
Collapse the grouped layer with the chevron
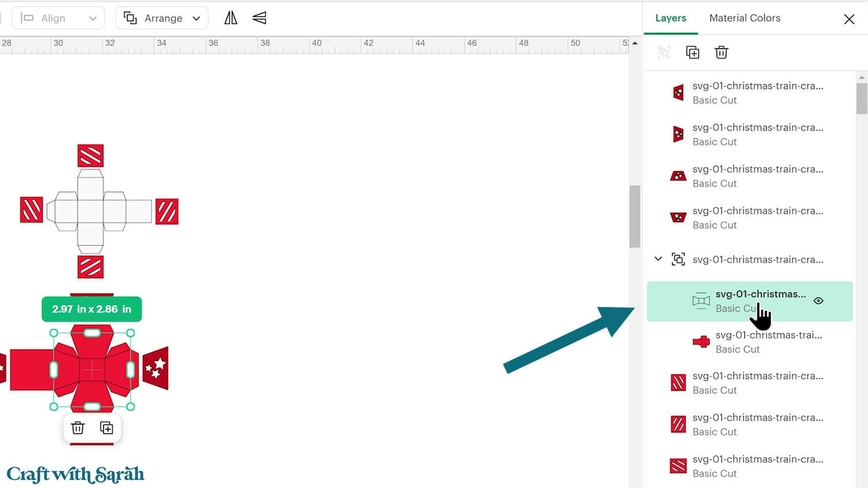coord(658,259)
